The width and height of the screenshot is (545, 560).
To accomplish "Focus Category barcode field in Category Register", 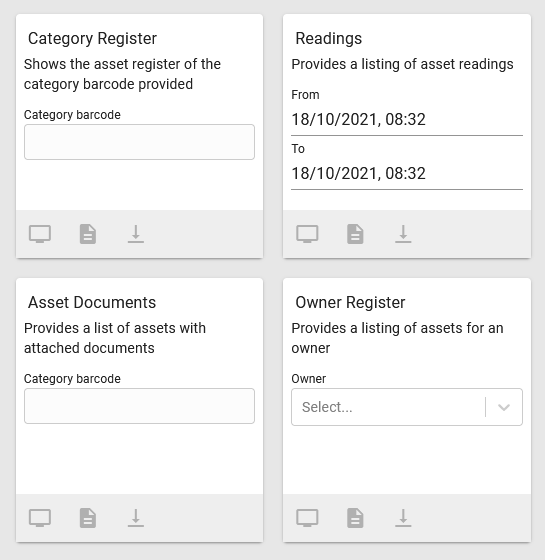I will click(x=139, y=142).
